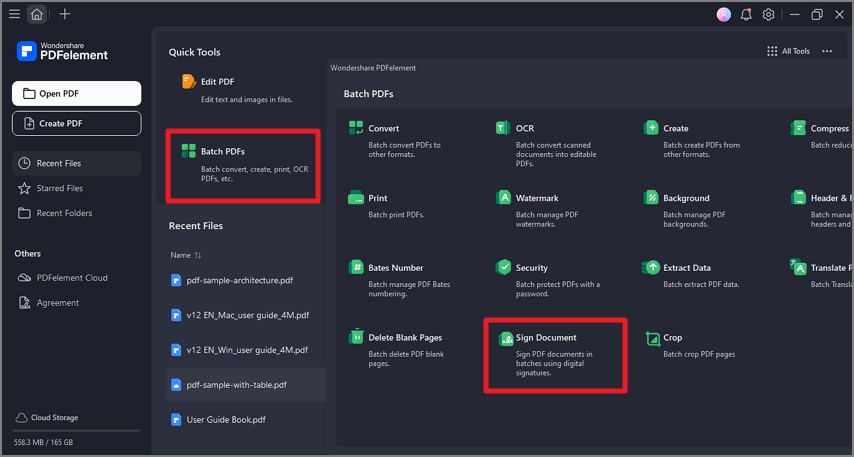Select the Create batch icon

point(651,128)
